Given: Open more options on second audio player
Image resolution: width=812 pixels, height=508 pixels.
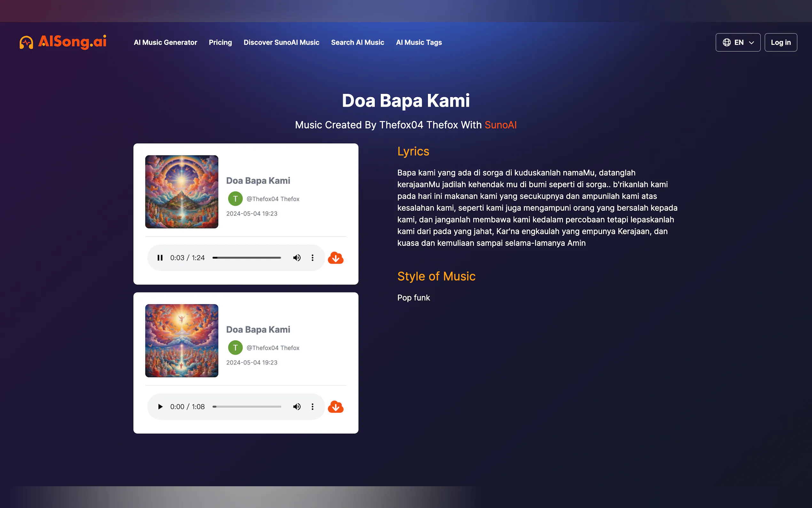Looking at the screenshot, I should coord(313,407).
